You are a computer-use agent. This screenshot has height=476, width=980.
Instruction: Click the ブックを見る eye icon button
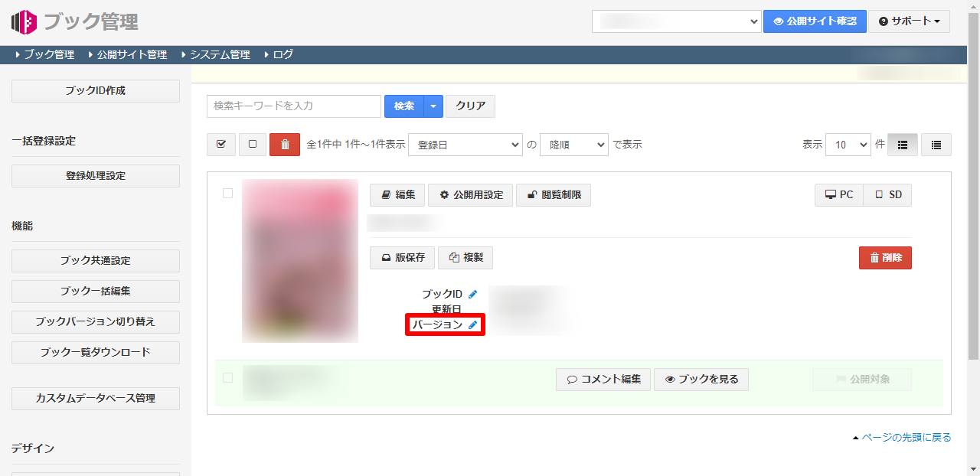click(701, 379)
